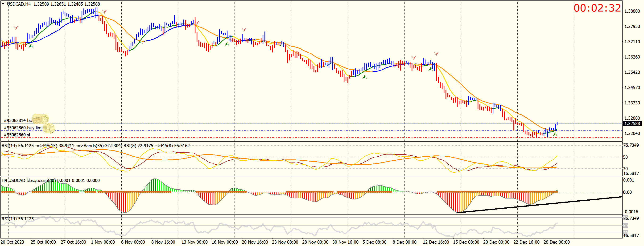Click the red down arrow at chart top near 1 Nov
This screenshot has width=644, height=246.
click(104, 12)
